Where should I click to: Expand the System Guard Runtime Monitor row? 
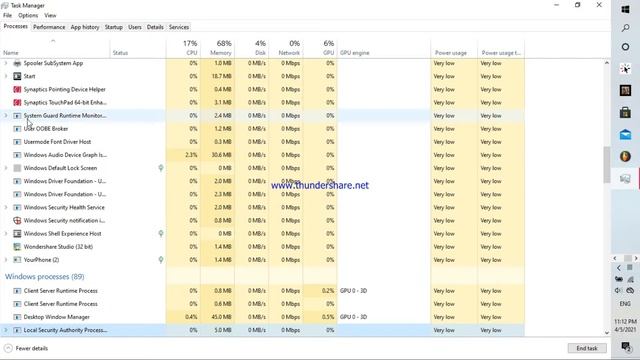[x=6, y=116]
